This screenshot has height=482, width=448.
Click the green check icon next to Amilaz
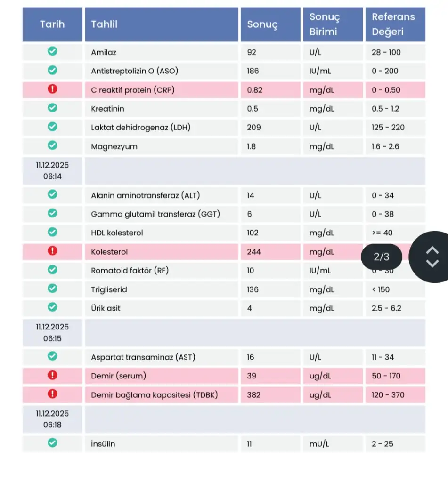click(x=53, y=52)
